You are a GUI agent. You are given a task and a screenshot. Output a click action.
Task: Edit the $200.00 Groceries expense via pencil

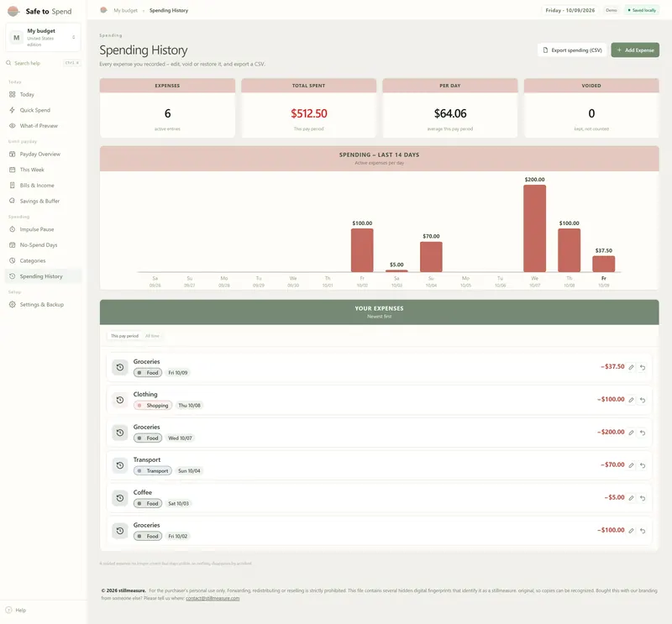[x=632, y=433]
